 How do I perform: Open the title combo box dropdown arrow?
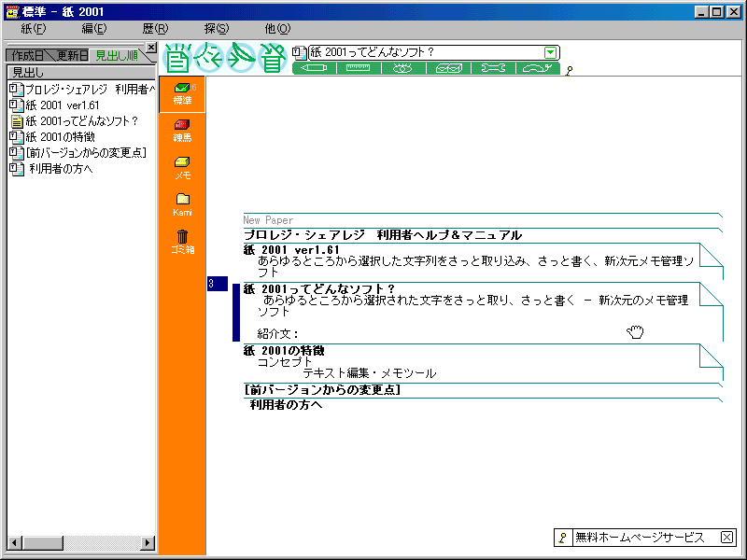point(550,52)
